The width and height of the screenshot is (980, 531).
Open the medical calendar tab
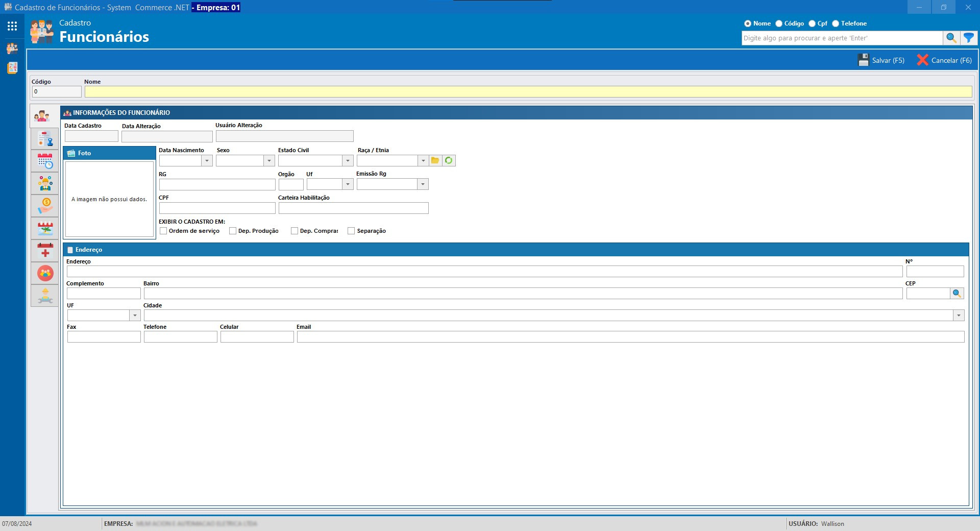point(45,251)
